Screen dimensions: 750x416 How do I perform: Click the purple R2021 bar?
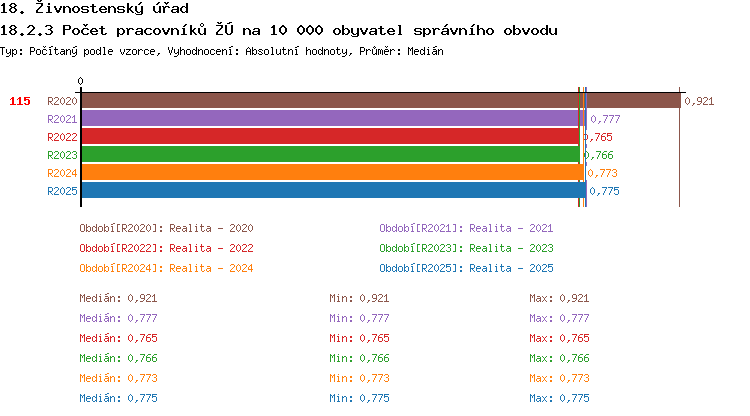334,119
